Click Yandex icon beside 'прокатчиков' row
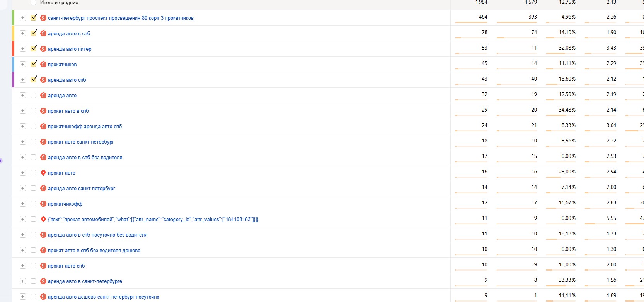 (x=43, y=64)
